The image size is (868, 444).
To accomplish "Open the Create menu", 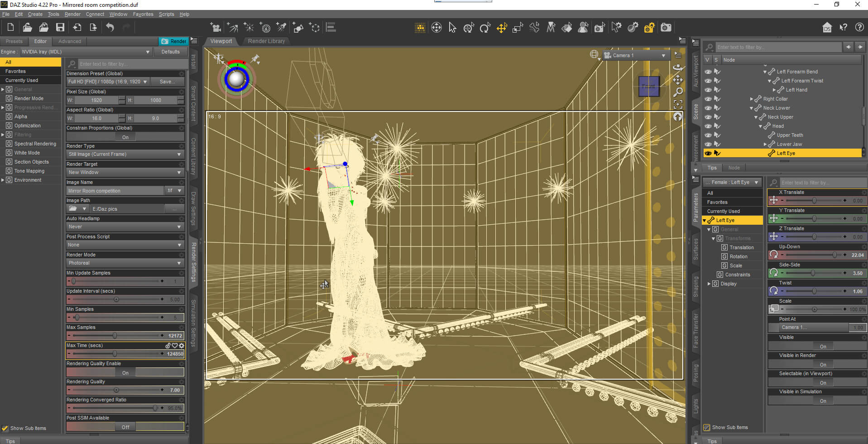I will click(35, 14).
